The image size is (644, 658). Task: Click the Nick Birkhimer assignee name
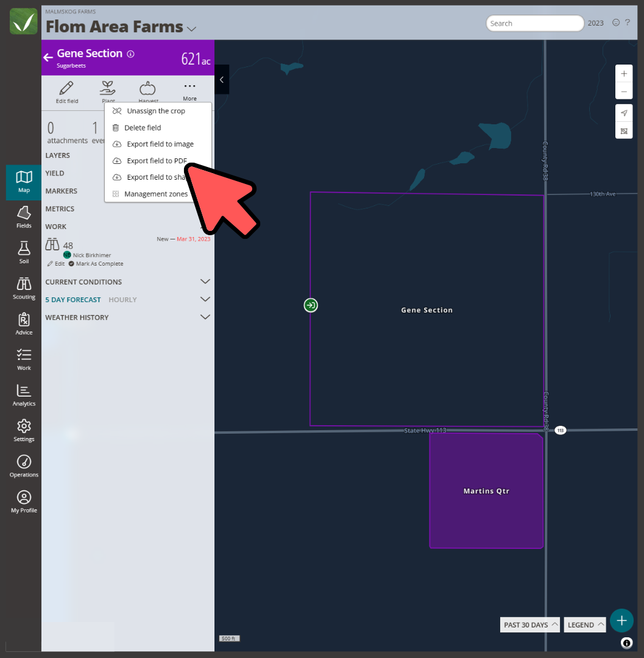(92, 255)
